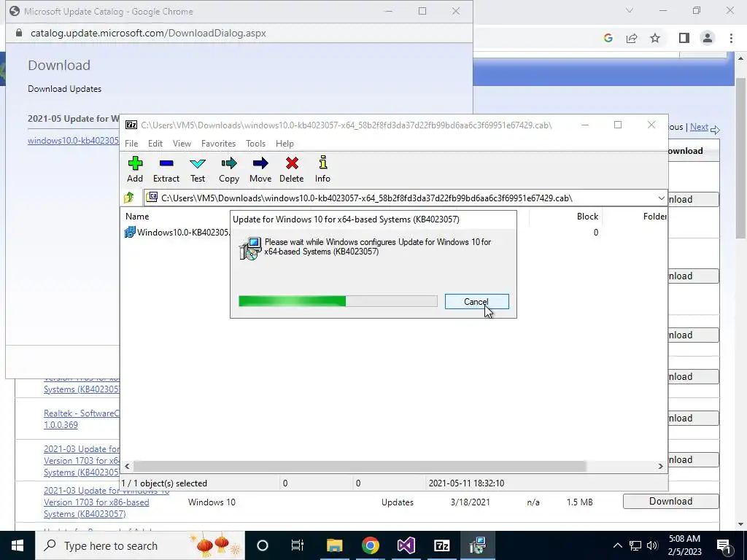Screen dimensions: 747x560
Task: Click the Google icon in Chrome toolbar
Action: (608, 38)
